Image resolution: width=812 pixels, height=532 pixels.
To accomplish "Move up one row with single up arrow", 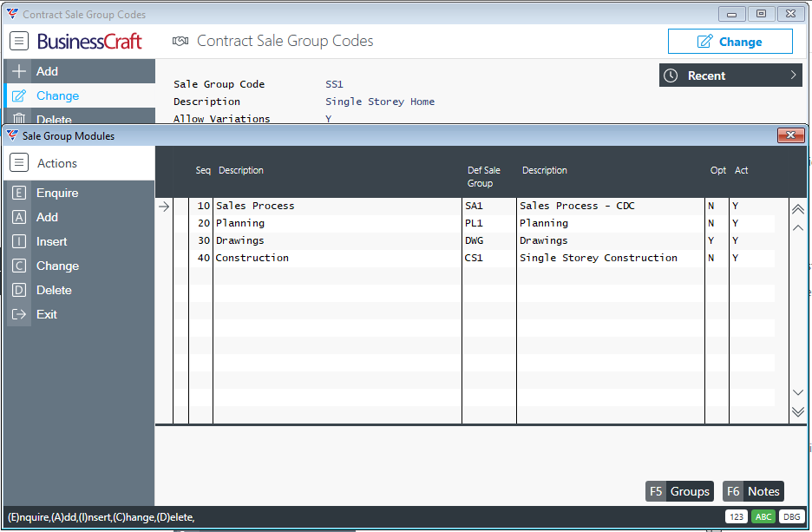I will [x=798, y=227].
